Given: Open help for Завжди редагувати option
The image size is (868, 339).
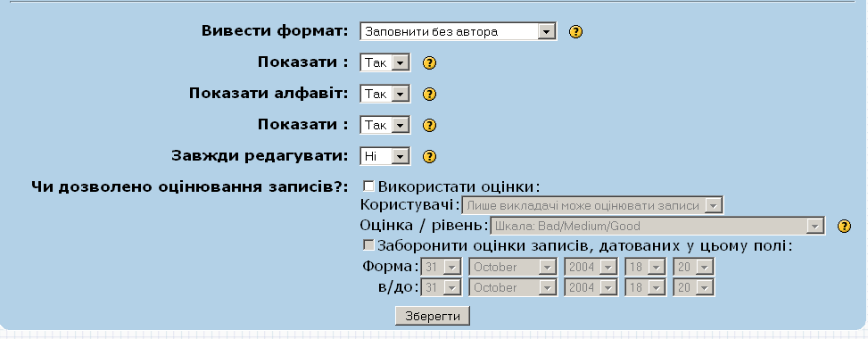Looking at the screenshot, I should click(x=430, y=157).
